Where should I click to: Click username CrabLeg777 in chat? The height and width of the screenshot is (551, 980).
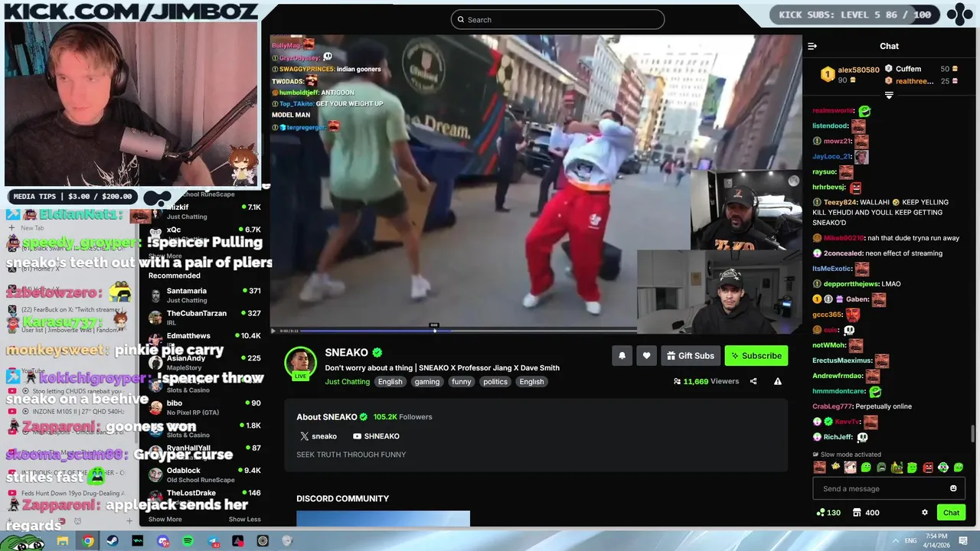[831, 406]
